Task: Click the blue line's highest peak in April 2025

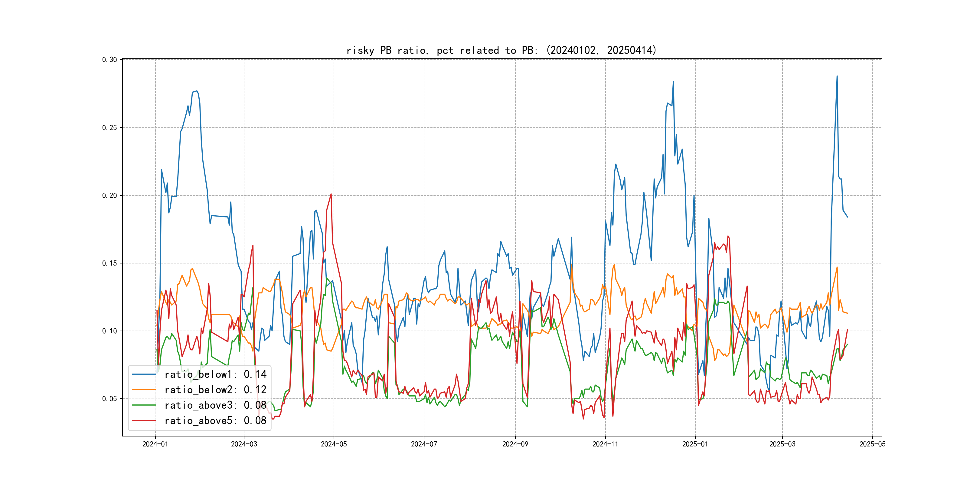Action: pos(837,76)
